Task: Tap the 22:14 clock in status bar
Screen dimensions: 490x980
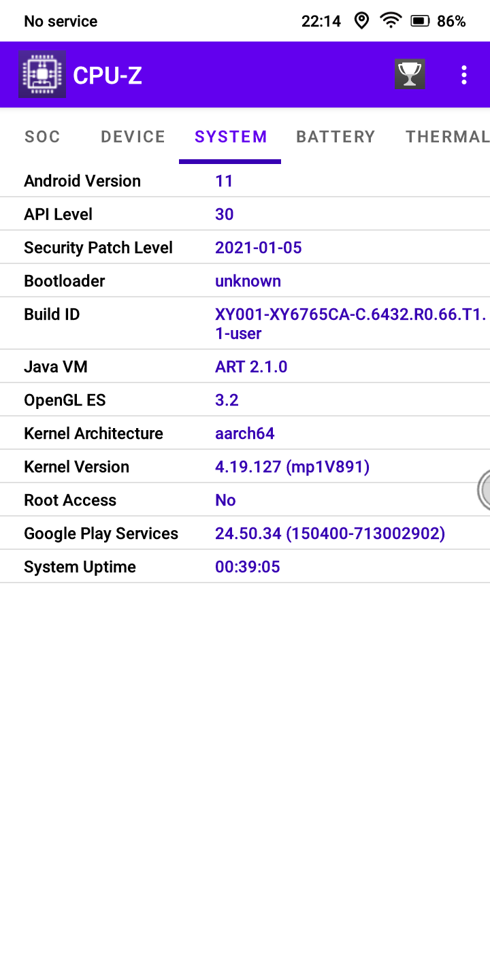Action: 321,21
